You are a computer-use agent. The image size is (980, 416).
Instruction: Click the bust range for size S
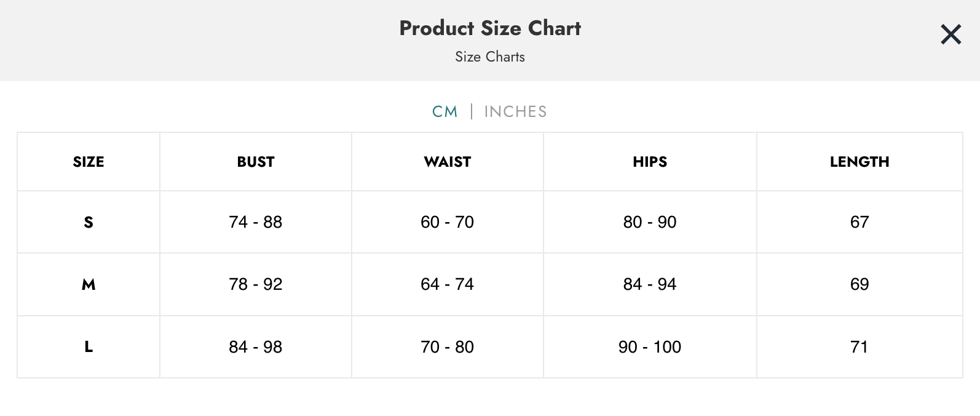pyautogui.click(x=255, y=222)
